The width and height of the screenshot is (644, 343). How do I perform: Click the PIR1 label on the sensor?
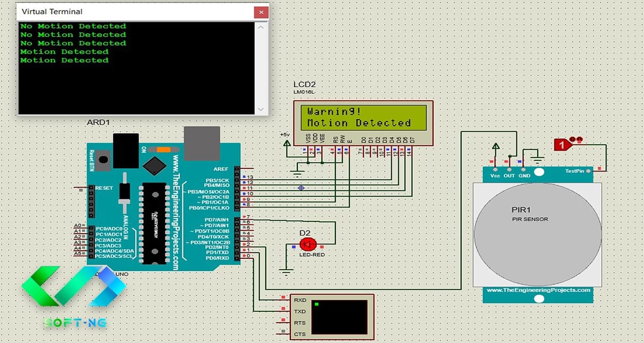[x=520, y=210]
